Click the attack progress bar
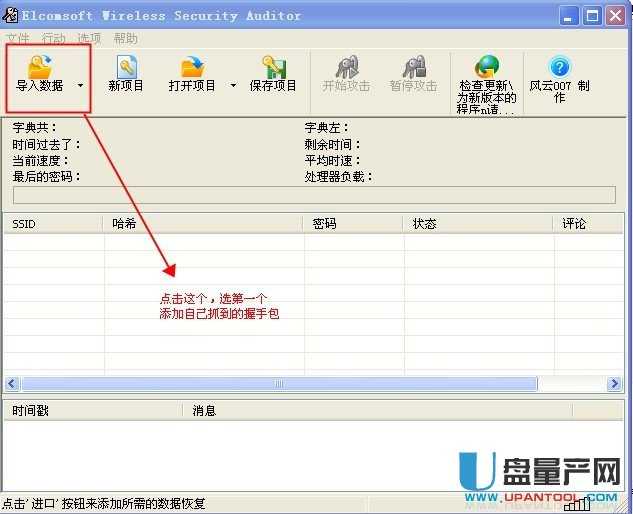This screenshot has width=633, height=514. coord(314,195)
